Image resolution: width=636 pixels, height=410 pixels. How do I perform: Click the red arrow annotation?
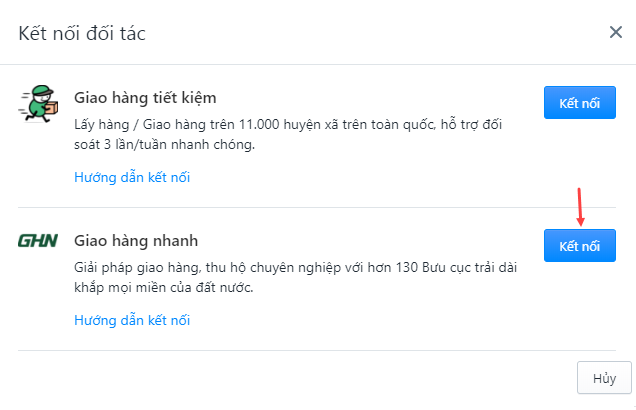pyautogui.click(x=580, y=207)
